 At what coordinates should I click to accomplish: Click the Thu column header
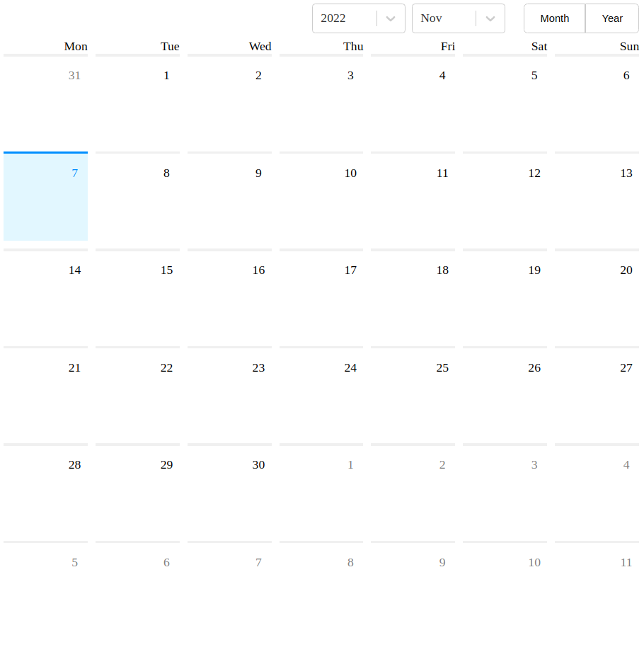(353, 47)
